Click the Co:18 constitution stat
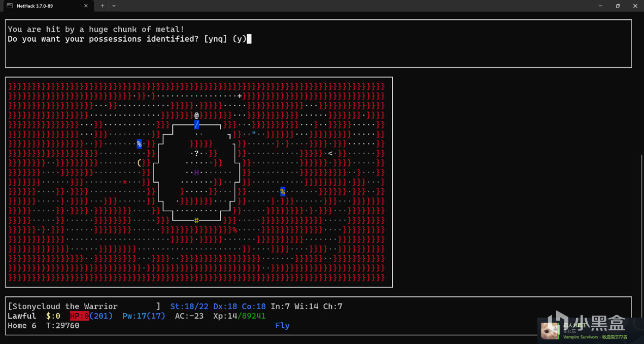The height and width of the screenshot is (344, 644). [x=254, y=306]
